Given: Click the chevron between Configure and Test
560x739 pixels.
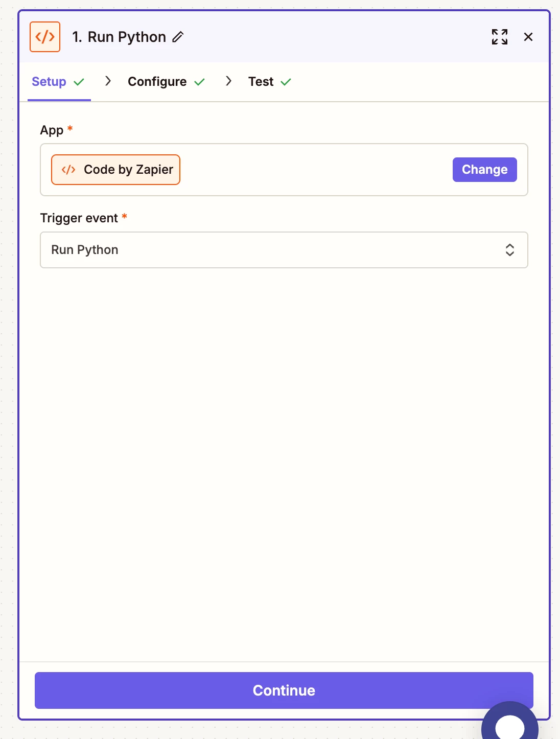Looking at the screenshot, I should tap(228, 81).
